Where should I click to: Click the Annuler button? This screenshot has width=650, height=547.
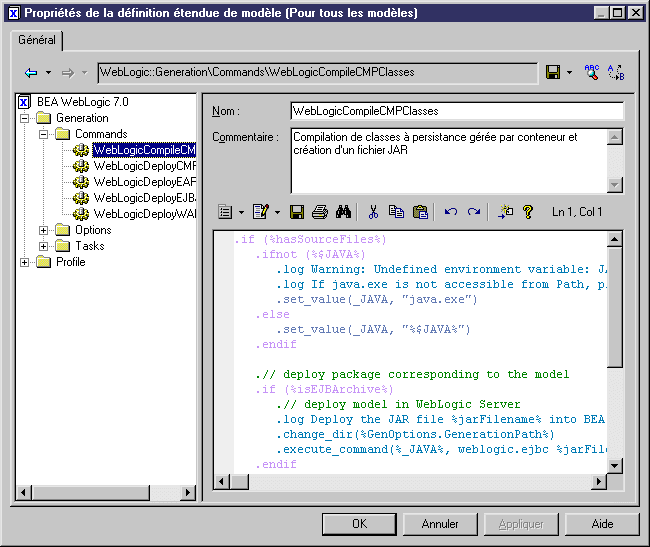click(440, 524)
